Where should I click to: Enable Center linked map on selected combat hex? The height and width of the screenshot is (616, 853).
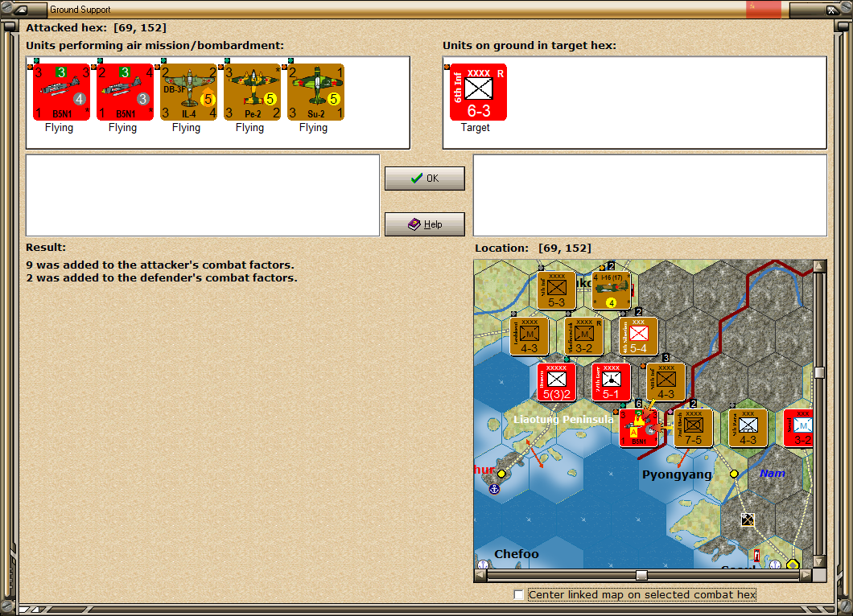[518, 594]
